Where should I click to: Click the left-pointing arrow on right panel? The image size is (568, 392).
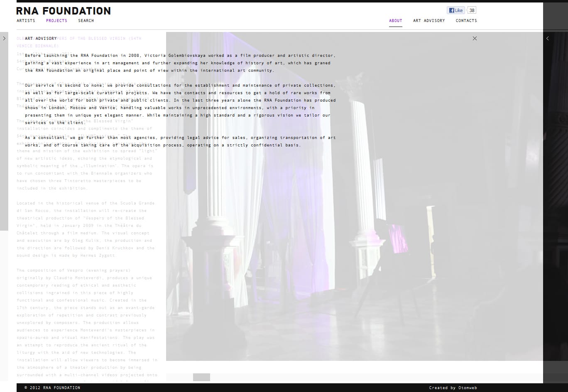click(548, 38)
